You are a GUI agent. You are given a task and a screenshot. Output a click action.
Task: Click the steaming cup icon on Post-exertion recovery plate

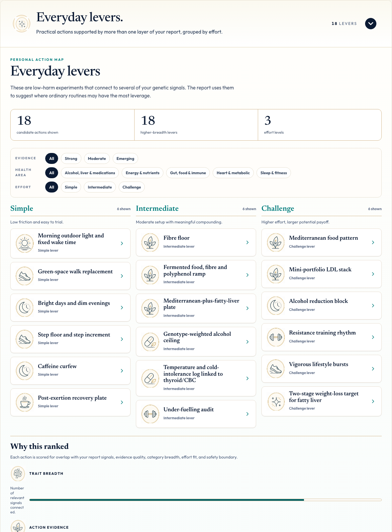(x=25, y=402)
